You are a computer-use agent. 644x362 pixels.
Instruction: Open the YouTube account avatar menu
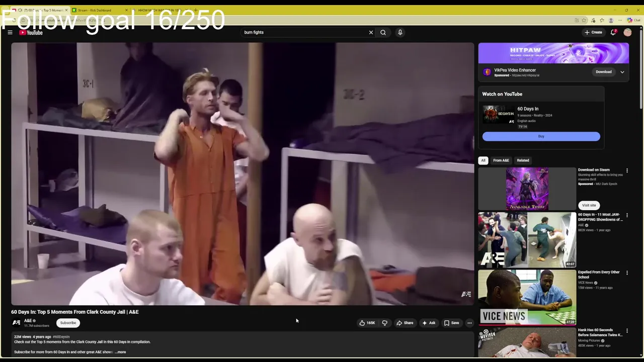coord(627,32)
